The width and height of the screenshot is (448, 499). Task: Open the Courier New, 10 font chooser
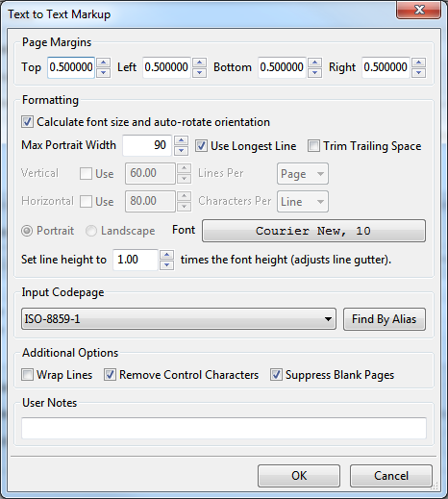313,231
